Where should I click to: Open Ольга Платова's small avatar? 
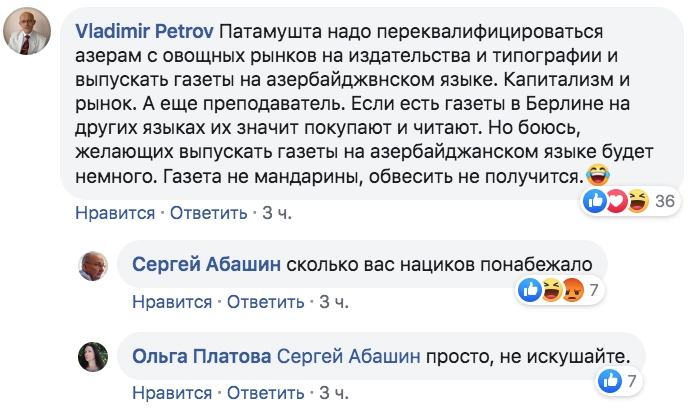[x=93, y=355]
